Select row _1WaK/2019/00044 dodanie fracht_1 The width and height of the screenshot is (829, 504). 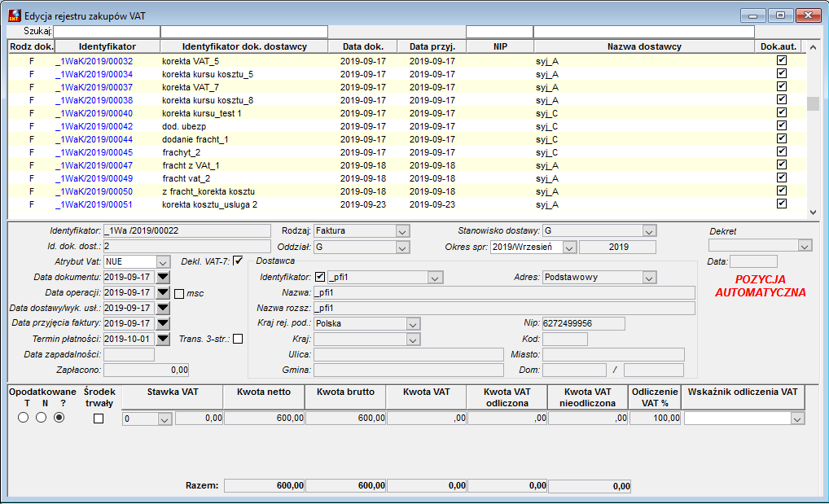407,139
